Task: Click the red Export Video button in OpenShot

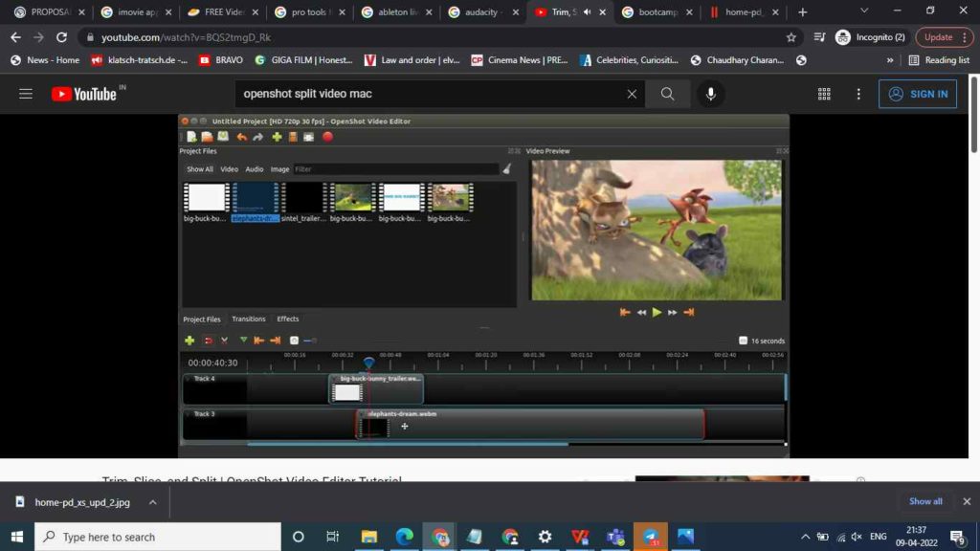Action: [x=327, y=137]
